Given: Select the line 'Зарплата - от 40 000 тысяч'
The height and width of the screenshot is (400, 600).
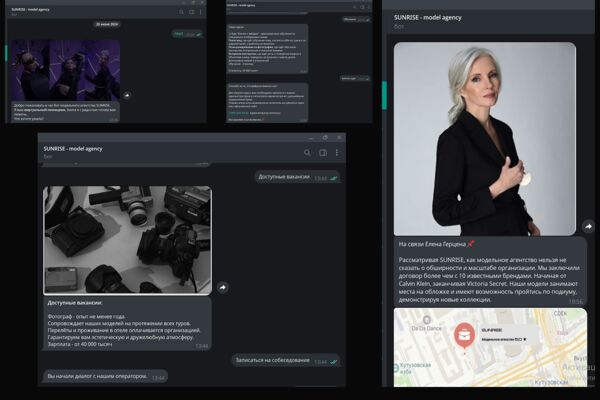Looking at the screenshot, I should [80, 344].
